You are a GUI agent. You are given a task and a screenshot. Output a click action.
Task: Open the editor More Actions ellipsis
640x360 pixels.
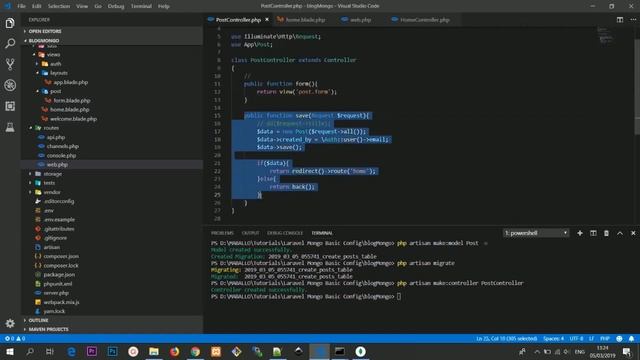pos(633,20)
